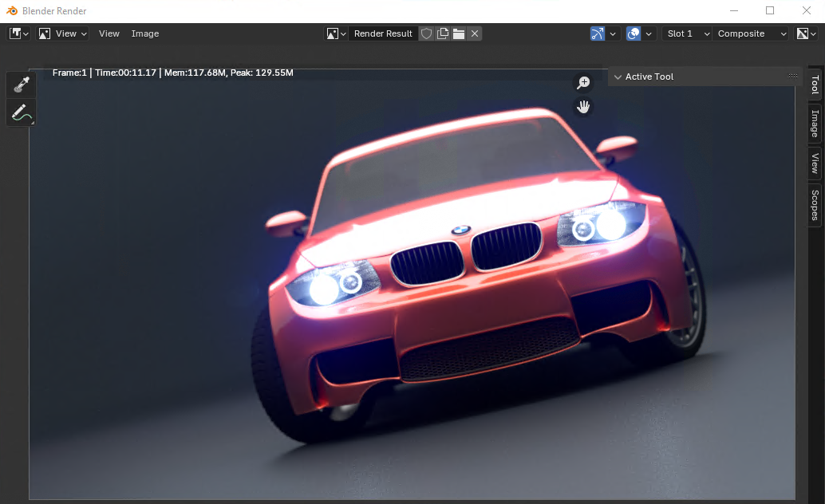Open the Slot 1 dropdown
The width and height of the screenshot is (825, 504).
point(686,33)
